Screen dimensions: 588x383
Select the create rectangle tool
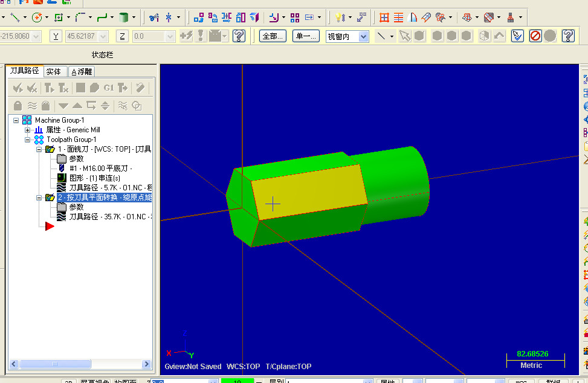tap(59, 18)
